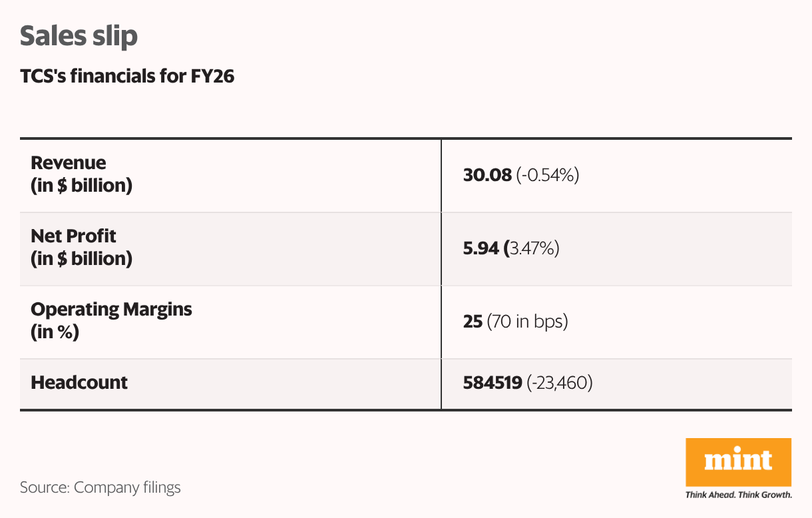
Task: Click "(in %)" under Operating Margins
Action: 55,332
